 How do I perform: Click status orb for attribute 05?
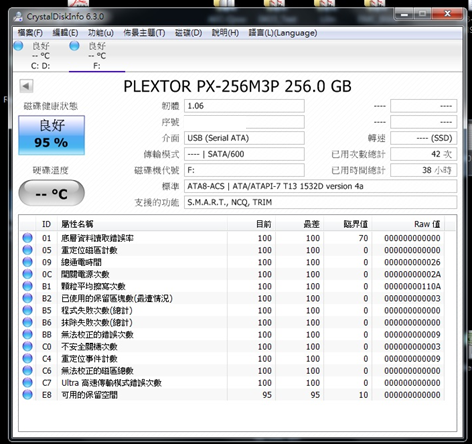tap(27, 250)
